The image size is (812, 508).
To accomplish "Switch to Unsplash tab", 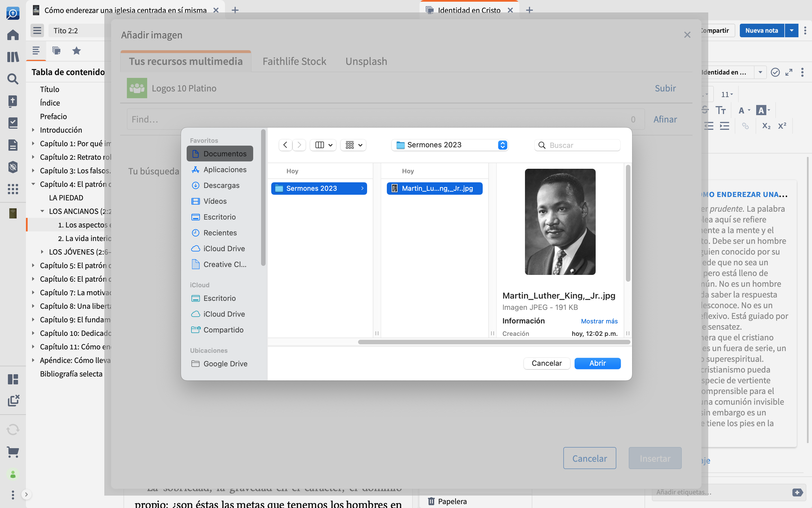I will 366,61.
